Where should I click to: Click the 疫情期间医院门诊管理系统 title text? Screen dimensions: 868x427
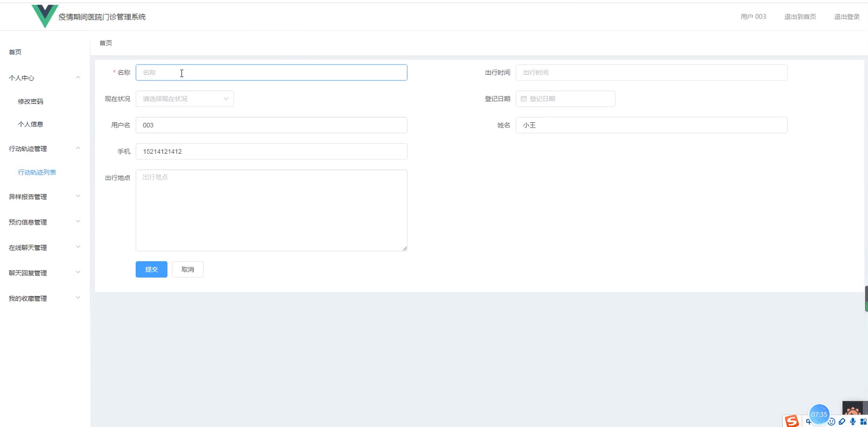(102, 17)
